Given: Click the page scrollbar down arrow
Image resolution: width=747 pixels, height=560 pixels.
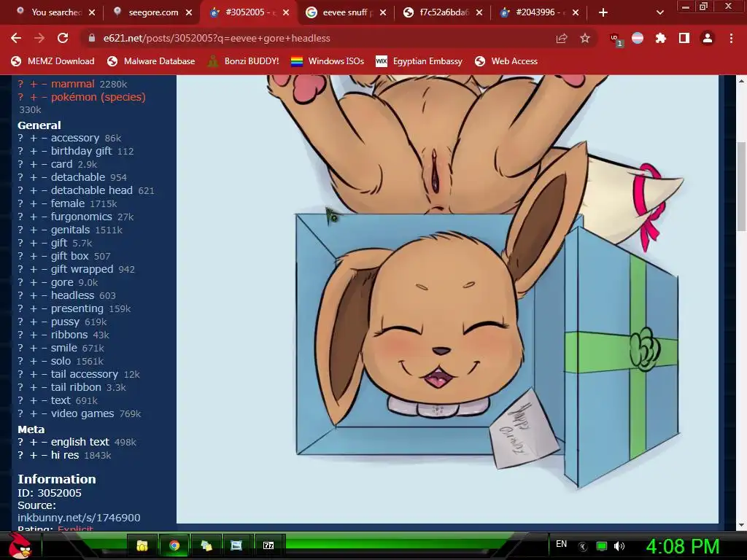Looking at the screenshot, I should coord(741,526).
